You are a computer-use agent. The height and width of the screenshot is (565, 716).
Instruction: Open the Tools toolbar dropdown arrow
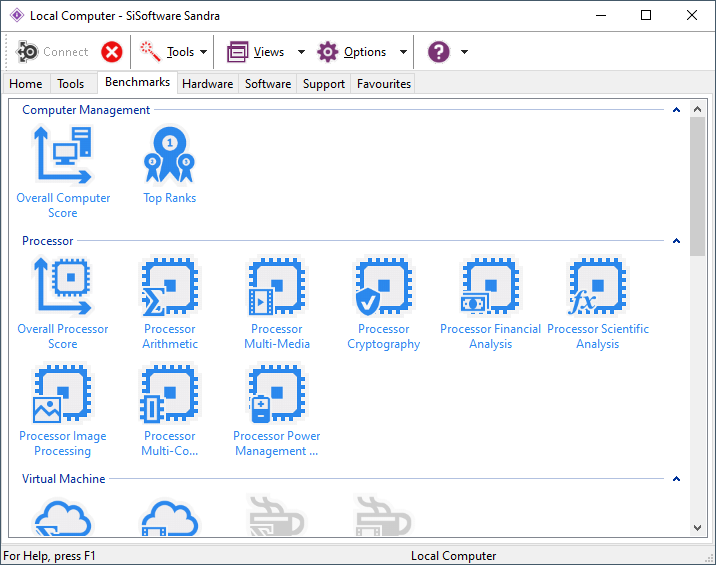click(x=204, y=52)
